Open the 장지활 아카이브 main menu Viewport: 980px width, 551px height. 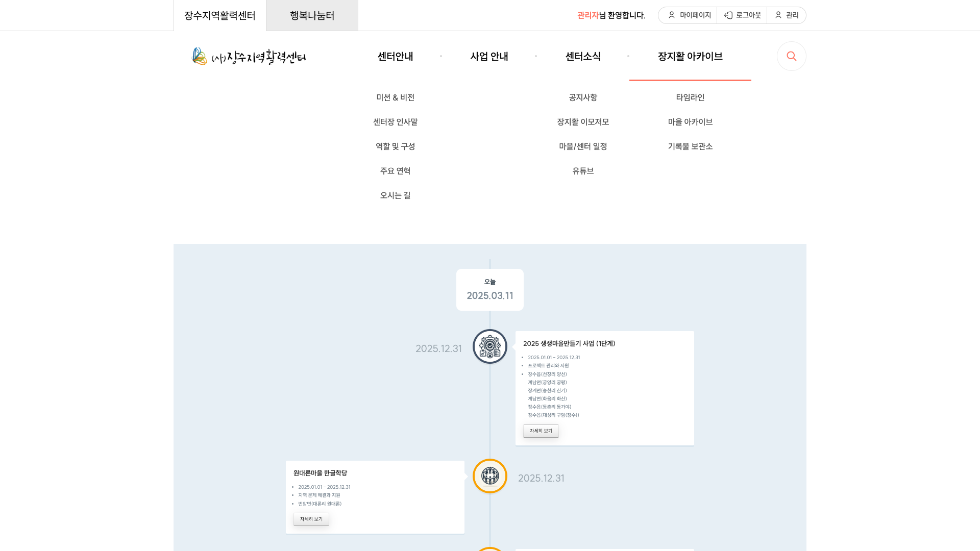[690, 56]
